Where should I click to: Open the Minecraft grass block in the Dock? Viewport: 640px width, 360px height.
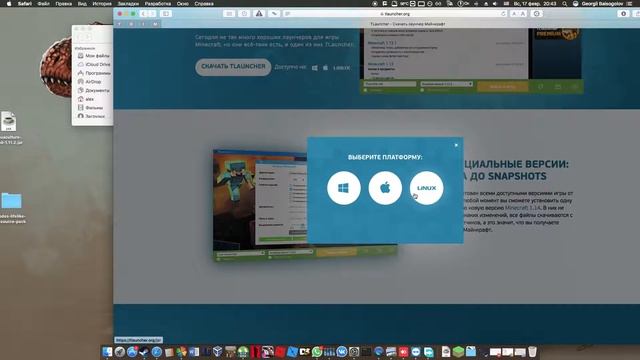coord(458,352)
